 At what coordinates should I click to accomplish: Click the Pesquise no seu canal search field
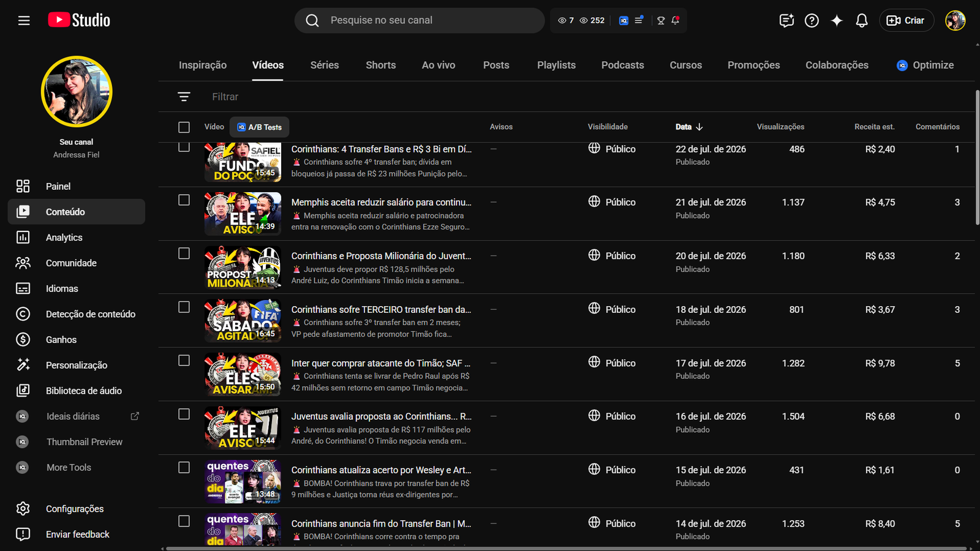(420, 20)
